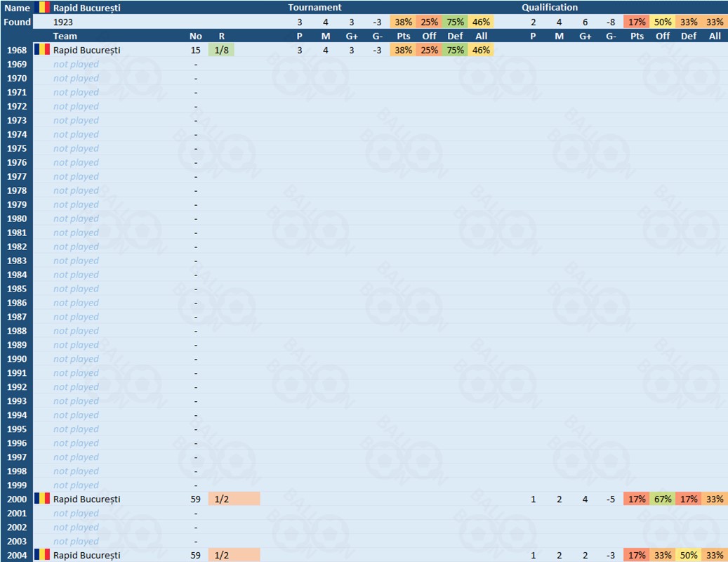Select the 1985 year row header
This screenshot has height=562, width=728.
[x=17, y=289]
